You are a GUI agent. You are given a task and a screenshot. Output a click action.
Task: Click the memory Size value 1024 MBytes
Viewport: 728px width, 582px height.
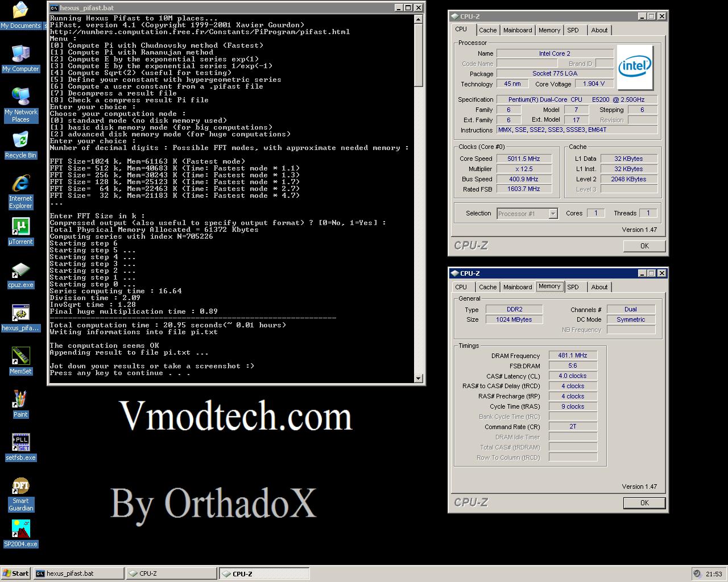tap(514, 319)
